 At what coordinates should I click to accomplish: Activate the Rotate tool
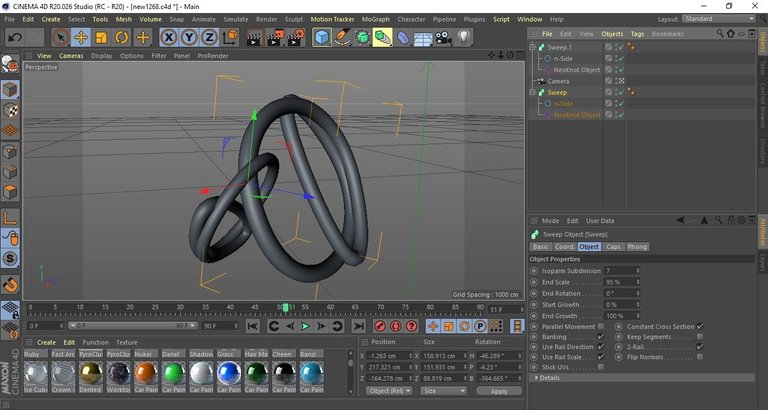121,37
